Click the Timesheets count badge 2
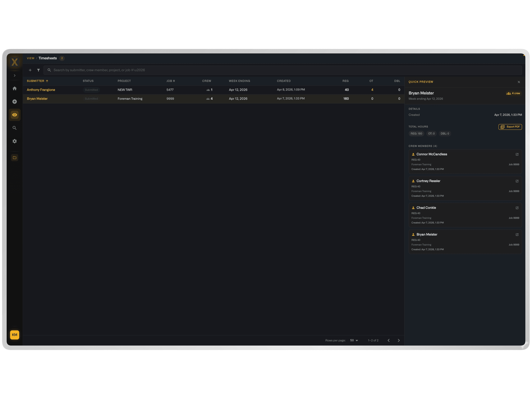This screenshot has width=532, height=399. 62,58
